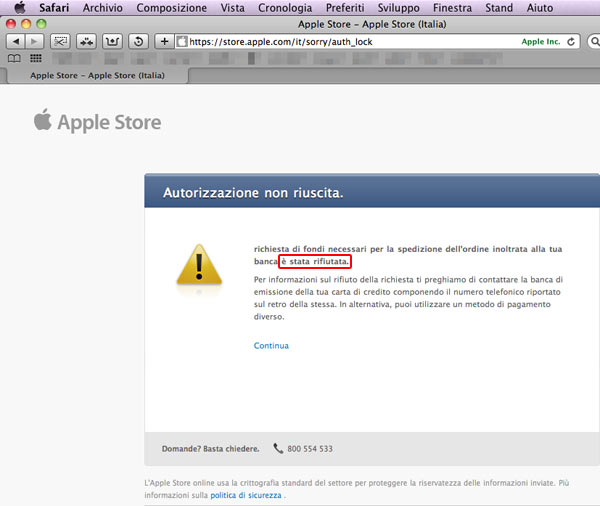This screenshot has height=506, width=600.
Task: Click the Continua link
Action: 271,346
